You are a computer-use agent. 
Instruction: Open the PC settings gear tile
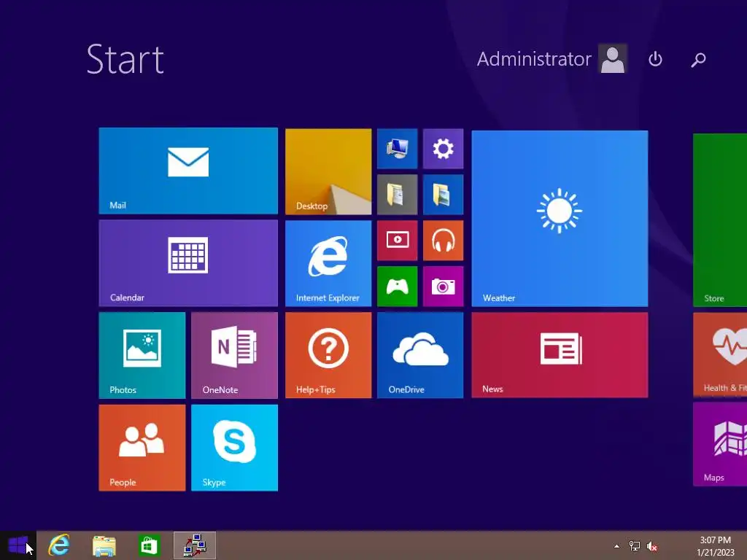(x=443, y=149)
